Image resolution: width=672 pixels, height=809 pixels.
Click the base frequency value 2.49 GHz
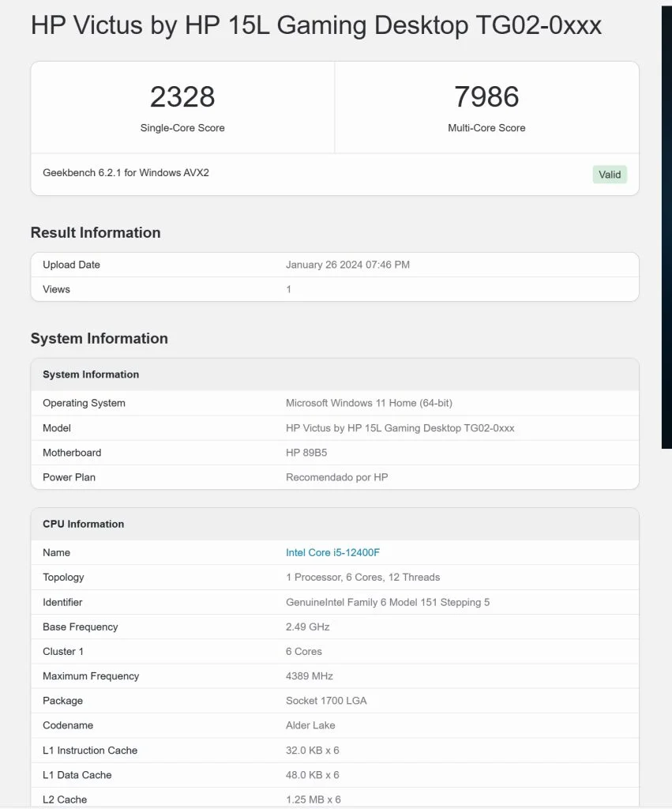[x=307, y=627]
